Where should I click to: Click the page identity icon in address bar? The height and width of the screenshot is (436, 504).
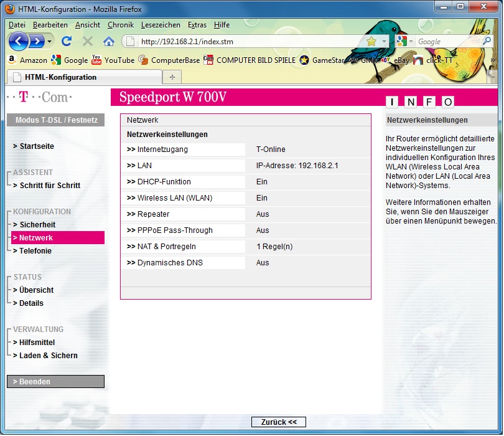[x=130, y=42]
